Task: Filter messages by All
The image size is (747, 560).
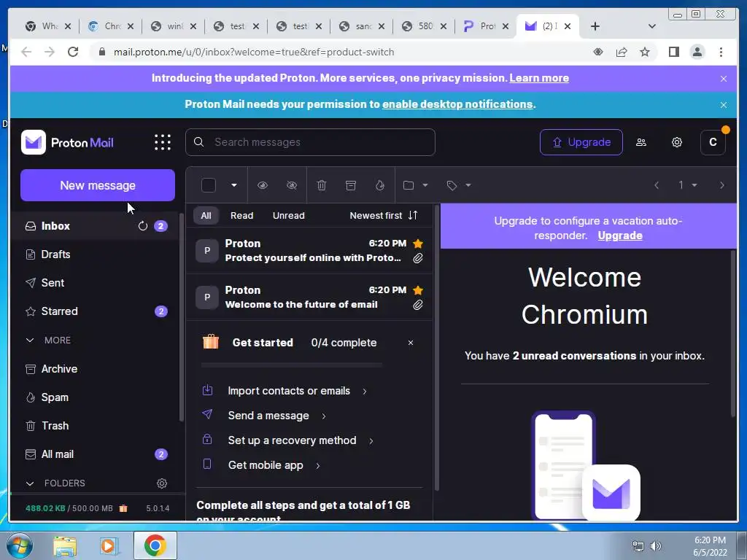Action: pos(206,215)
